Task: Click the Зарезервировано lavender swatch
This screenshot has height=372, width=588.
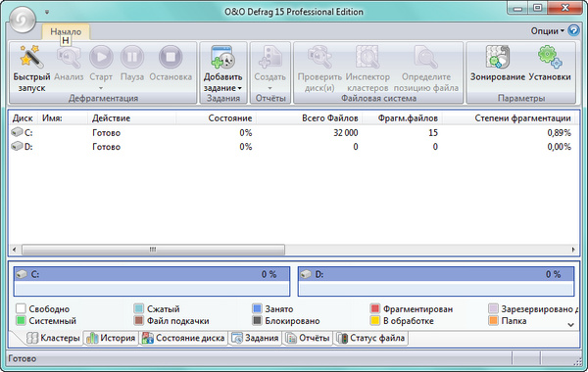Action: pos(493,308)
